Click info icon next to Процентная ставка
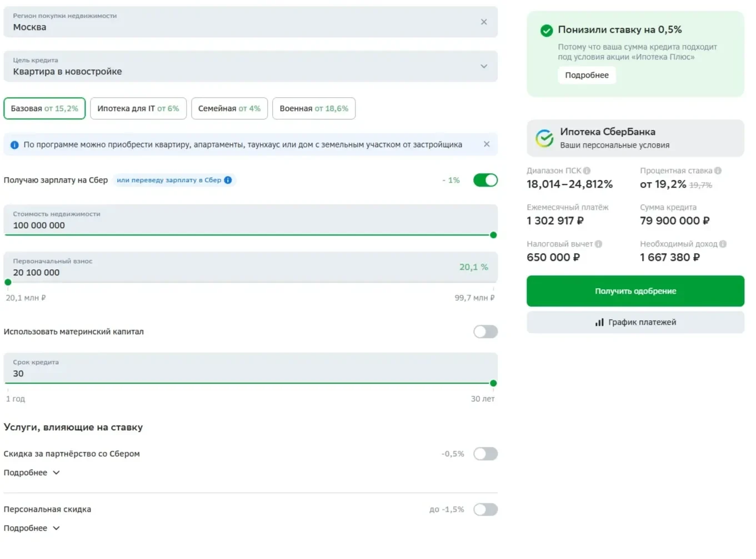The height and width of the screenshot is (559, 756). click(718, 171)
